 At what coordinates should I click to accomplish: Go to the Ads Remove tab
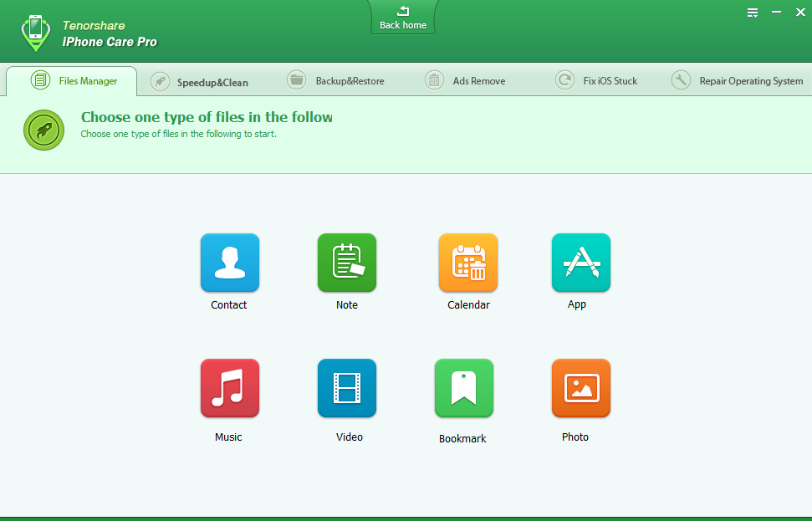tap(466, 81)
